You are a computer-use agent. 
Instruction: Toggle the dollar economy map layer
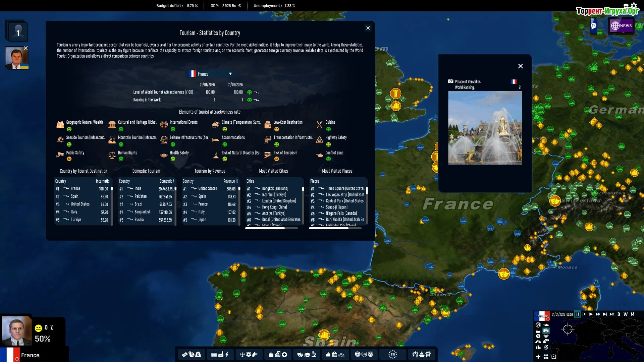pyautogui.click(x=538, y=336)
